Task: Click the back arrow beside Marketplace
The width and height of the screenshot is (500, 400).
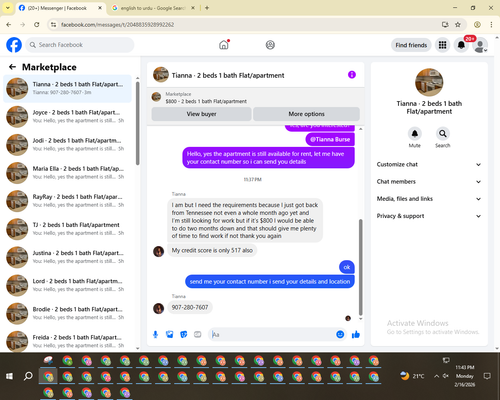Action: (12, 67)
